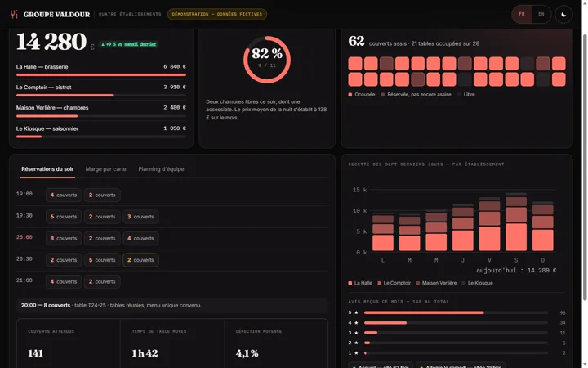Click the 2 star reviews bar

457,343
